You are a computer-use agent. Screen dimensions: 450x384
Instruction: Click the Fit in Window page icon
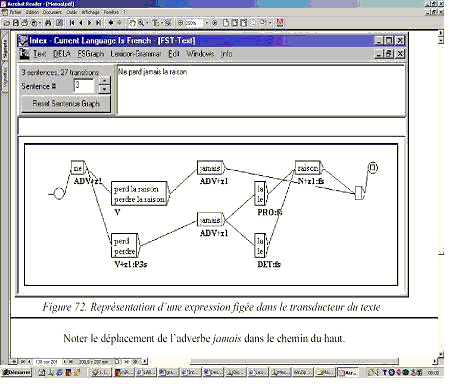pyautogui.click(x=235, y=23)
